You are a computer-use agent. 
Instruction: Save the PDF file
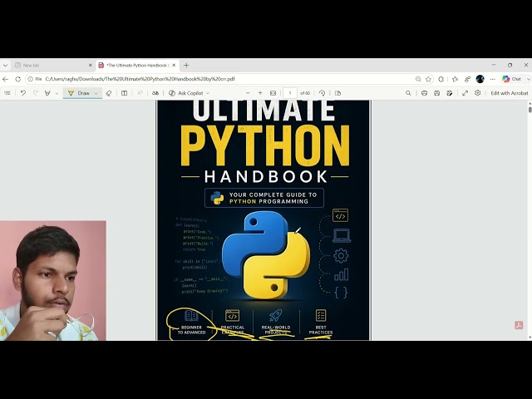click(436, 93)
